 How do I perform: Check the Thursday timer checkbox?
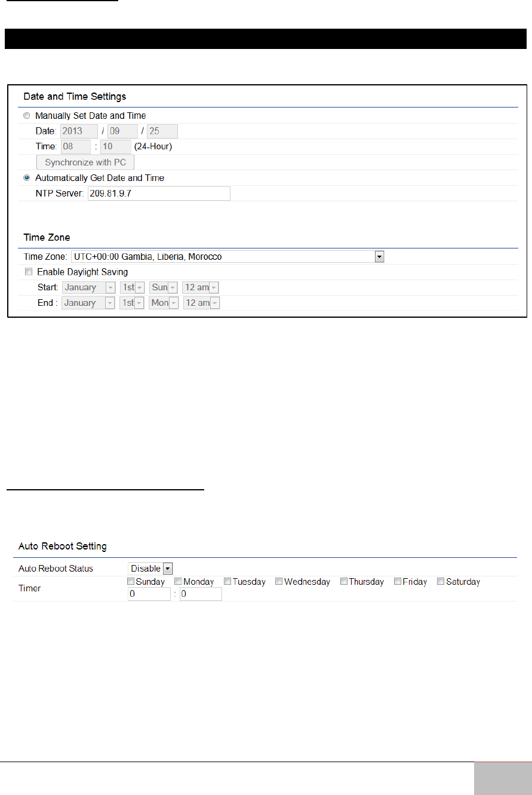tap(344, 581)
